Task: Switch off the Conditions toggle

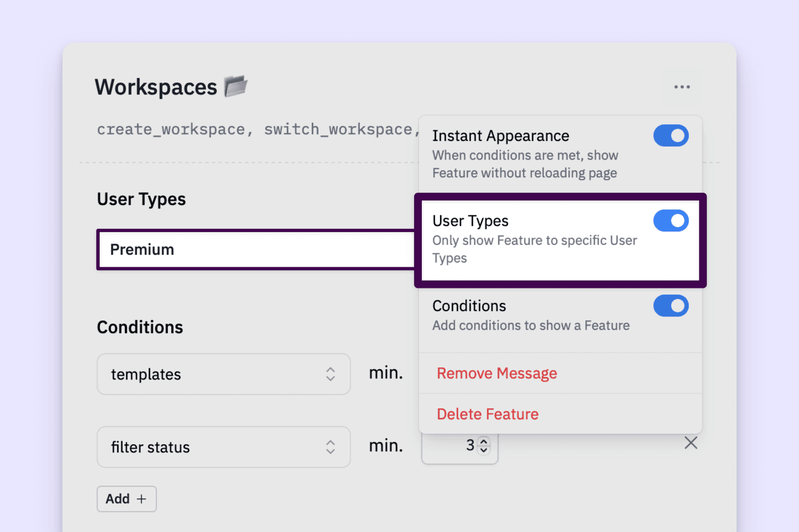Action: coord(671,306)
